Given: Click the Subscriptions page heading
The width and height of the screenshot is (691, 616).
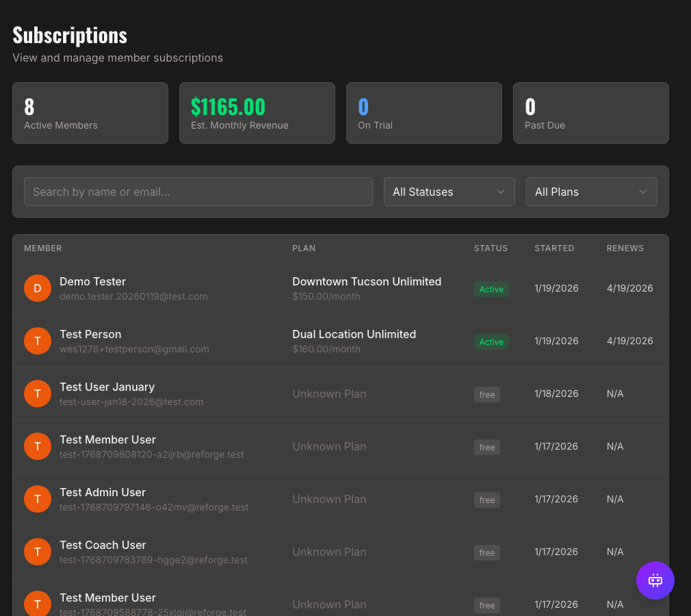Looking at the screenshot, I should 70,36.
